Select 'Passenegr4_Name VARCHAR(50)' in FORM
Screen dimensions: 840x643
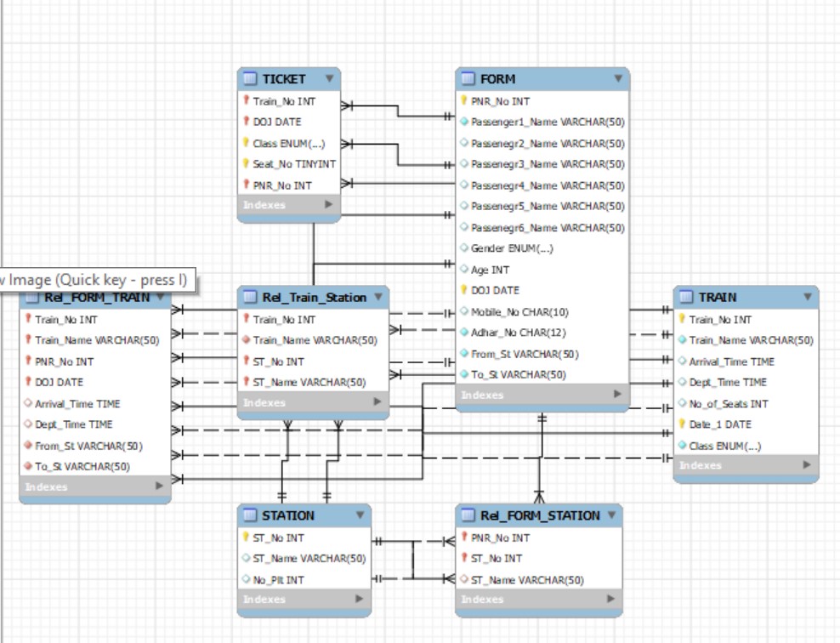(x=548, y=185)
